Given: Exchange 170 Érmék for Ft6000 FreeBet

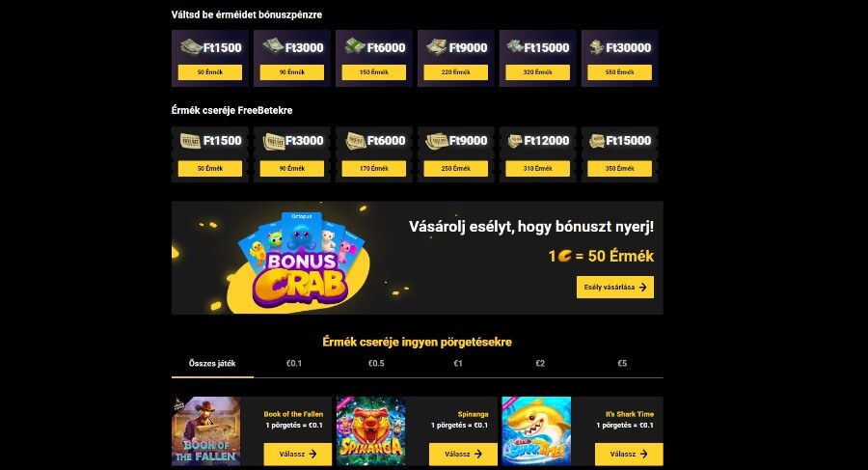Looking at the screenshot, I should (373, 169).
